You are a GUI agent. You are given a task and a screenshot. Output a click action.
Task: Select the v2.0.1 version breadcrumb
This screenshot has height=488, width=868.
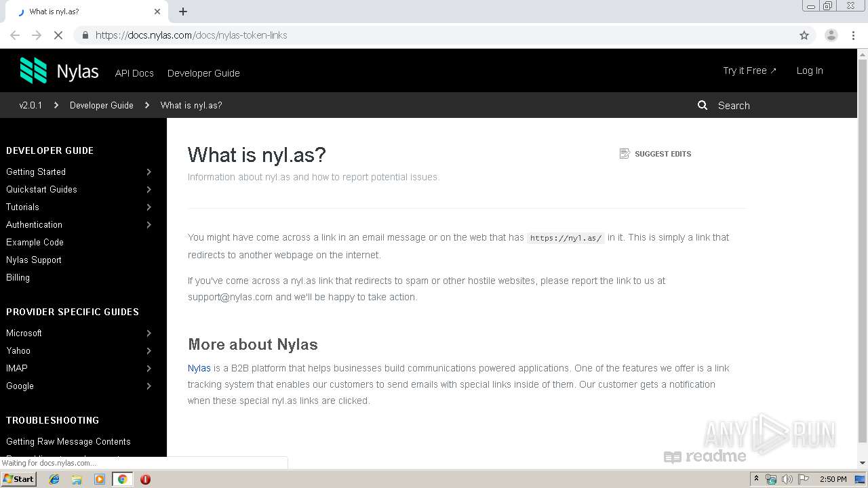tap(31, 105)
